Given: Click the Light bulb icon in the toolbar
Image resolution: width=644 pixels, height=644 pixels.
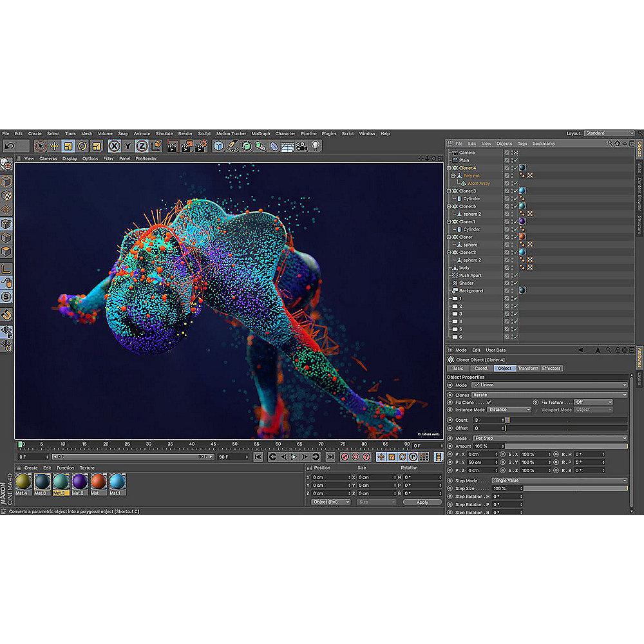Looking at the screenshot, I should 316,146.
